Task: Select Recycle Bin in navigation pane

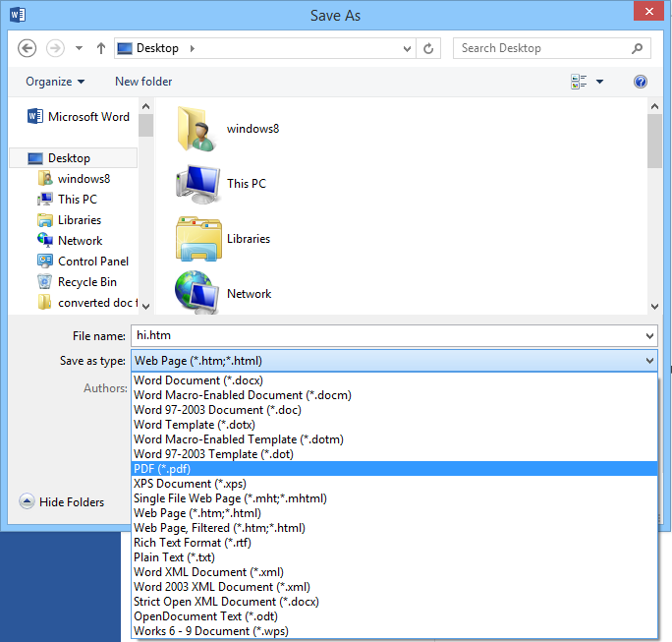Action: (x=77, y=282)
